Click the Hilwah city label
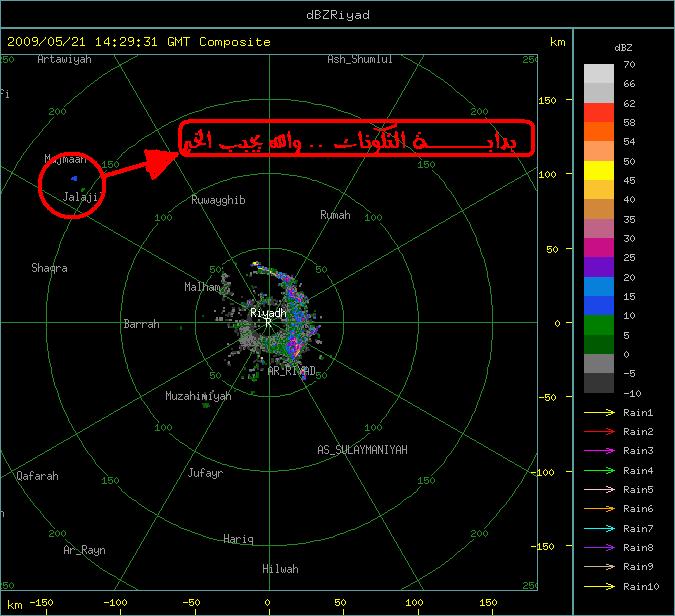Viewport: 675px width, 616px height. coord(280,569)
